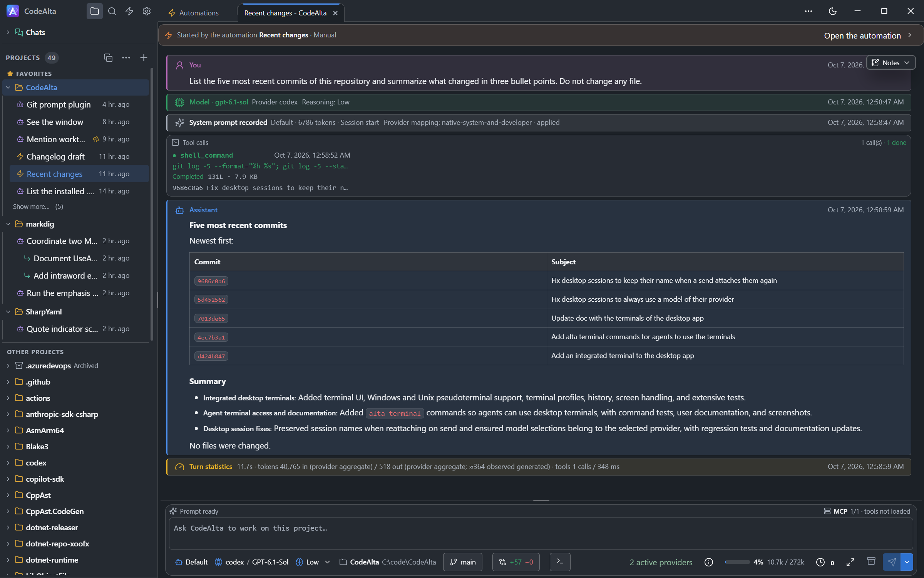Open the Low reasoning level dropdown

[313, 562]
